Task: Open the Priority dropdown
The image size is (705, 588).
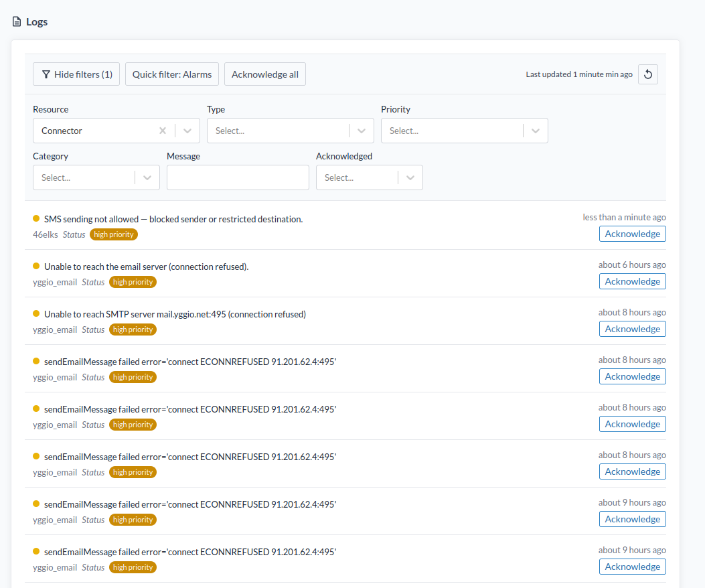Action: (x=464, y=131)
